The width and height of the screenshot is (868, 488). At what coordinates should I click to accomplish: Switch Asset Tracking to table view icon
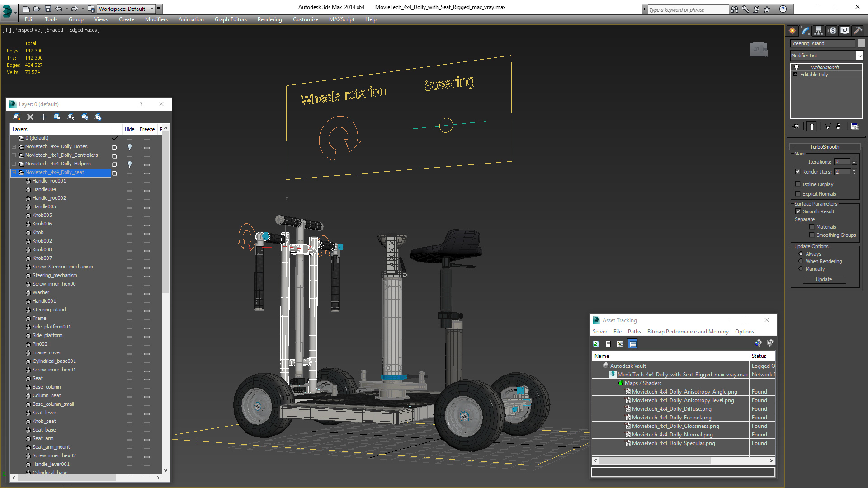coord(633,344)
